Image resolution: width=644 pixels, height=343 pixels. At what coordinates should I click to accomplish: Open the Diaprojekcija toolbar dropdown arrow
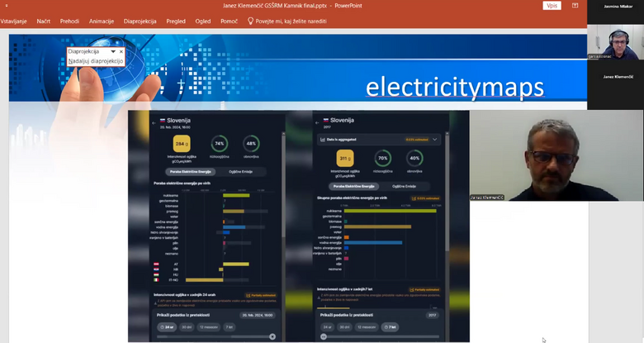[113, 51]
